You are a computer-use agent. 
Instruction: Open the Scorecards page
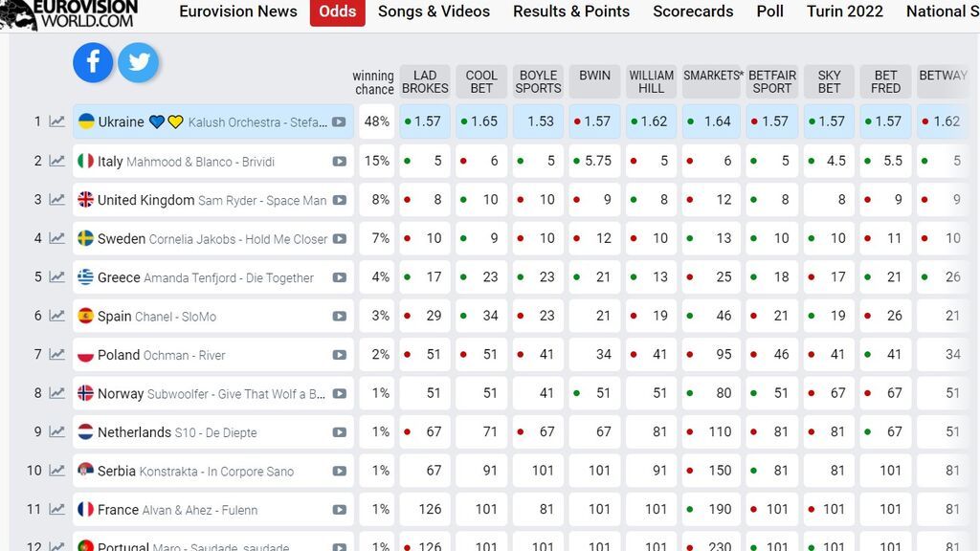pyautogui.click(x=693, y=11)
